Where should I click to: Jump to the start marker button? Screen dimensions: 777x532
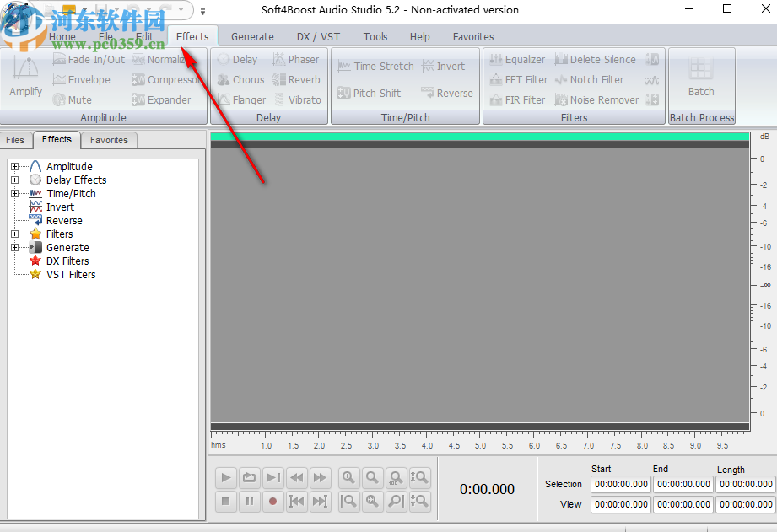point(296,502)
